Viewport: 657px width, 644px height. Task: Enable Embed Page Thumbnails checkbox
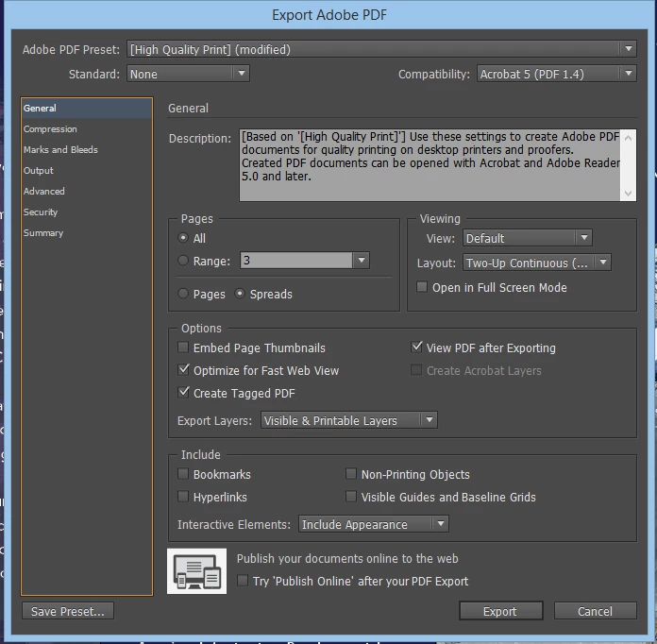[183, 347]
